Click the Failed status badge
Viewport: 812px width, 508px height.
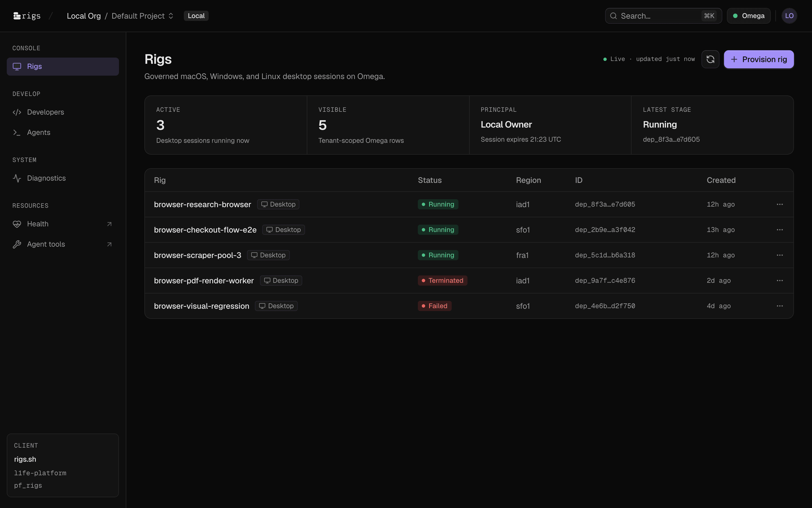pos(434,306)
